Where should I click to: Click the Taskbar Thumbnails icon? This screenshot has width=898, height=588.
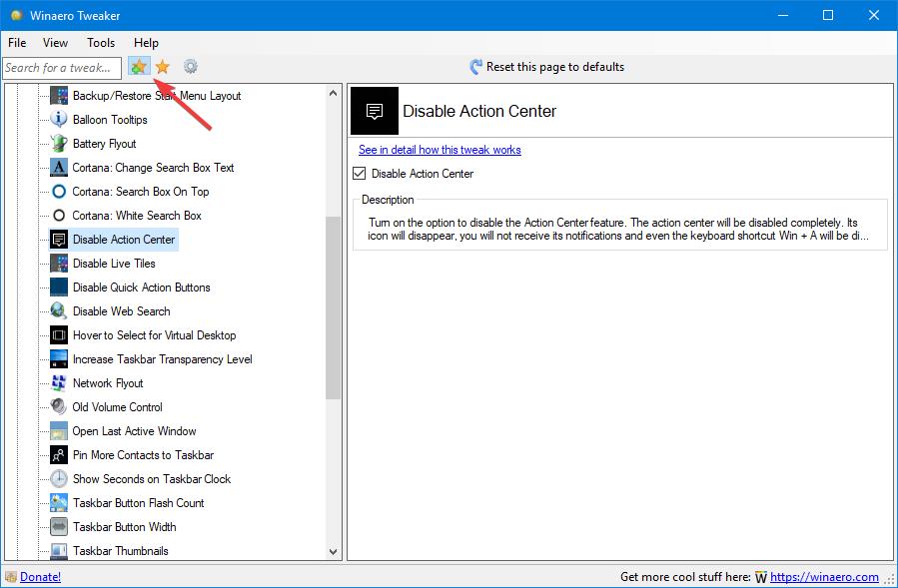tap(58, 551)
